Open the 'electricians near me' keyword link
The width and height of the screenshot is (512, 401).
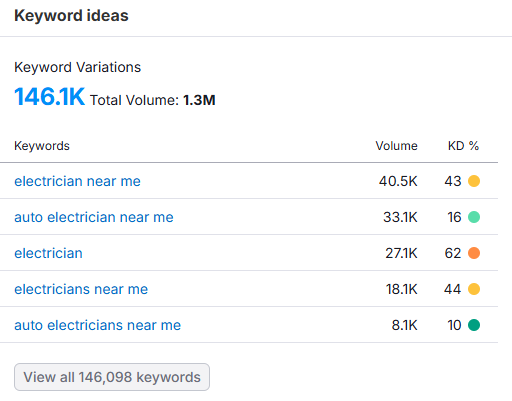(x=81, y=289)
